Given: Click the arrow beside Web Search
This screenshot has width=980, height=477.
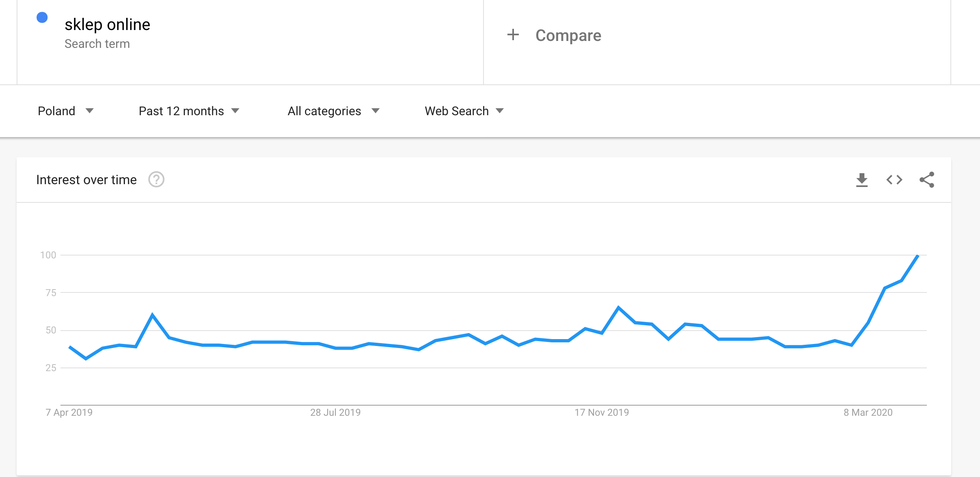Looking at the screenshot, I should pyautogui.click(x=500, y=111).
